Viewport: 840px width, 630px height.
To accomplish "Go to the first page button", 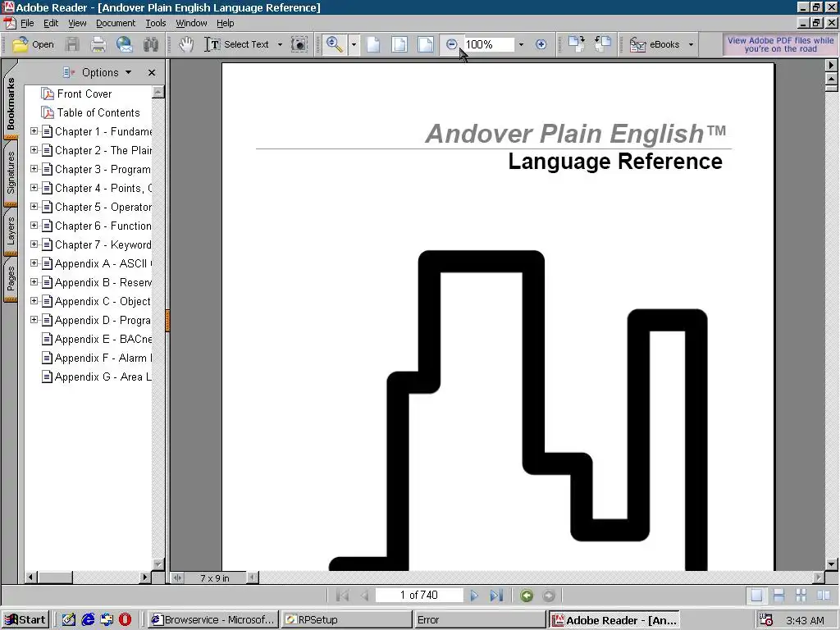I will (342, 596).
